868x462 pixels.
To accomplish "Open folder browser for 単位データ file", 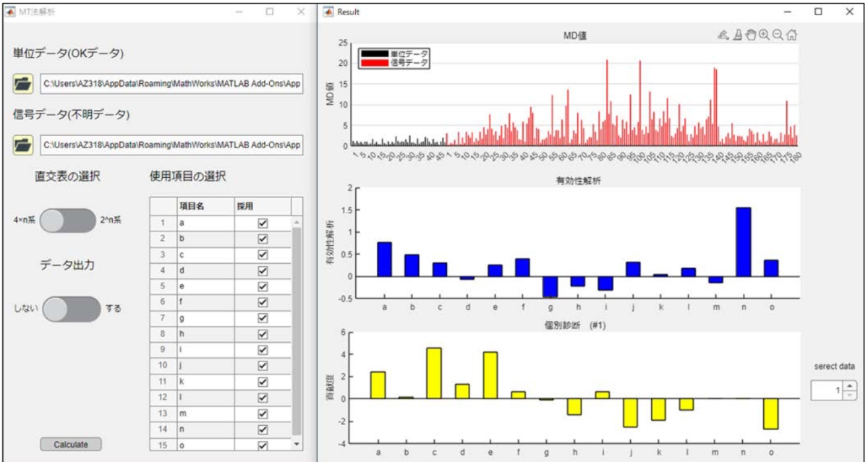I will click(23, 84).
